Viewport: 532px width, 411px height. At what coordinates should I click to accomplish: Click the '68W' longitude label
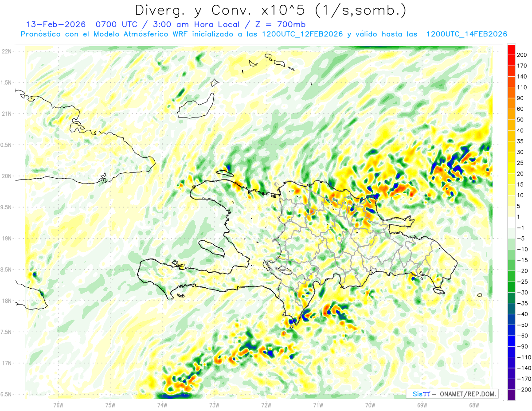click(474, 404)
